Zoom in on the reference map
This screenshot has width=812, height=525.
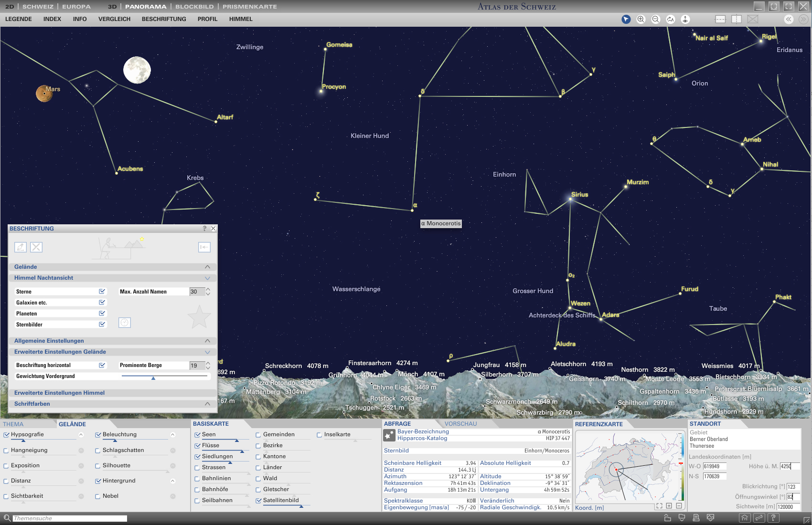point(669,506)
